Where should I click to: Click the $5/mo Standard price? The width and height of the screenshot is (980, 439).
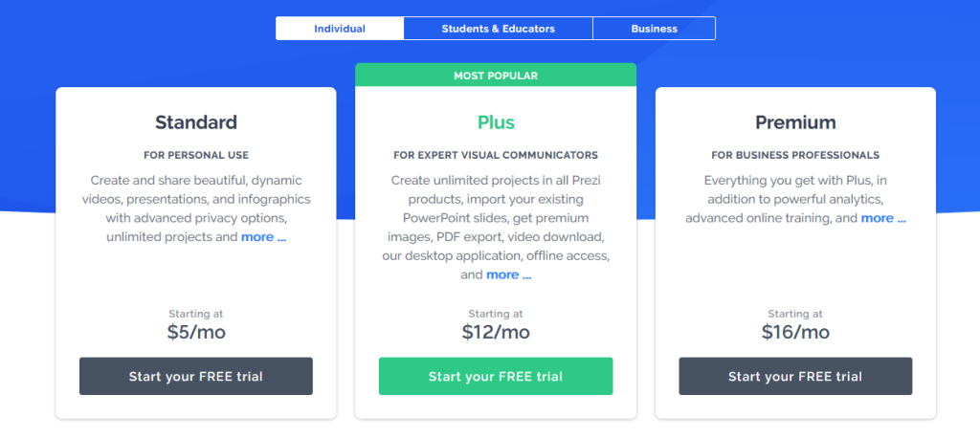coord(195,332)
